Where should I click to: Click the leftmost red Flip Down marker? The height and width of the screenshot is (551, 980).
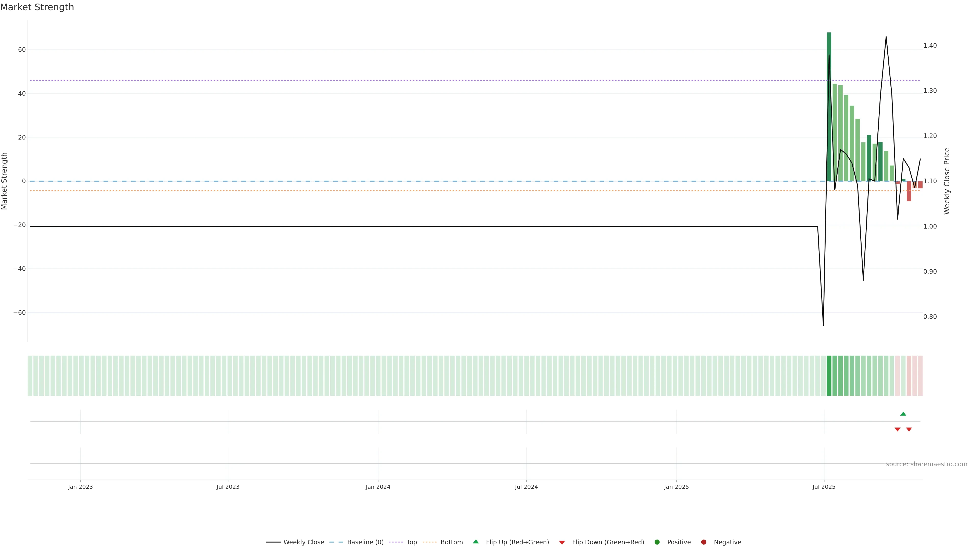pos(898,429)
